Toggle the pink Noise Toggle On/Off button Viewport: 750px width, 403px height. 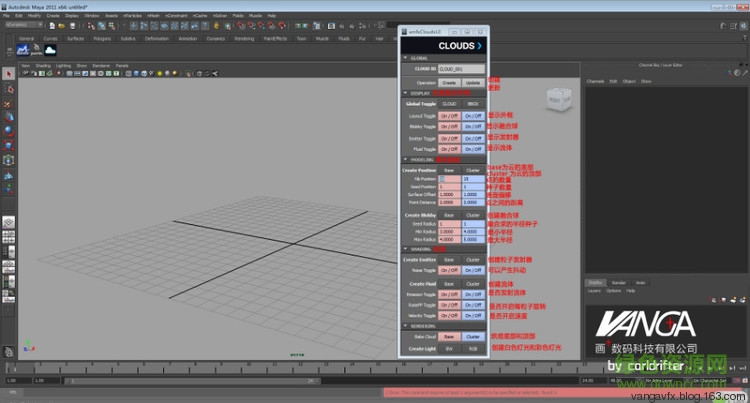[449, 269]
